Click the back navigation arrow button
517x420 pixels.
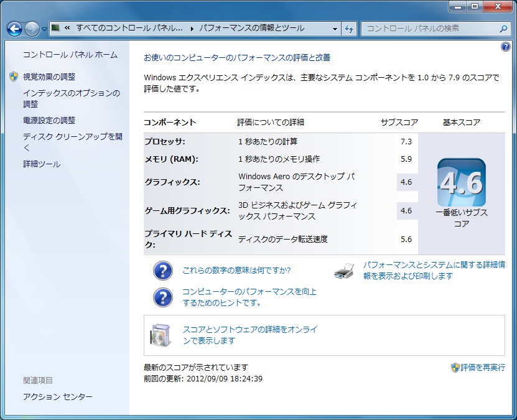(x=14, y=29)
